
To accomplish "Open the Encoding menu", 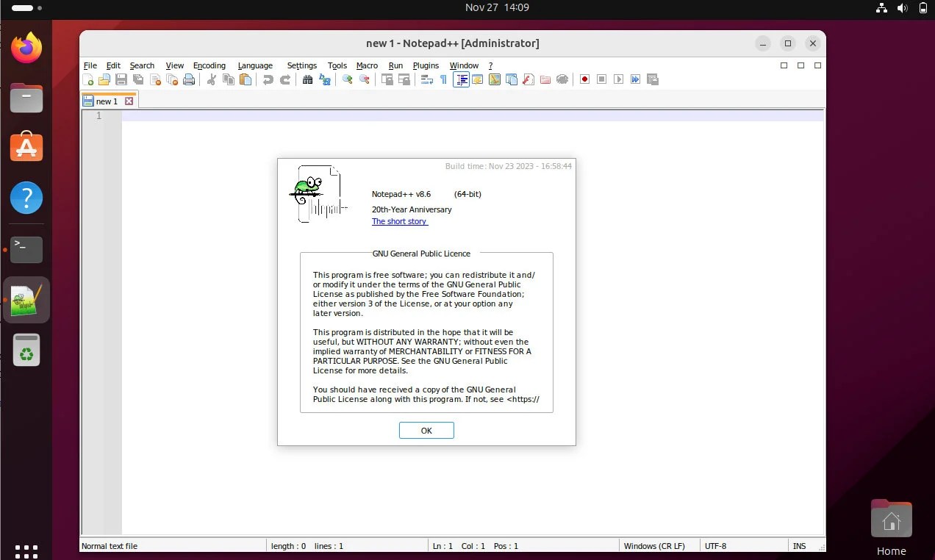I will (209, 65).
